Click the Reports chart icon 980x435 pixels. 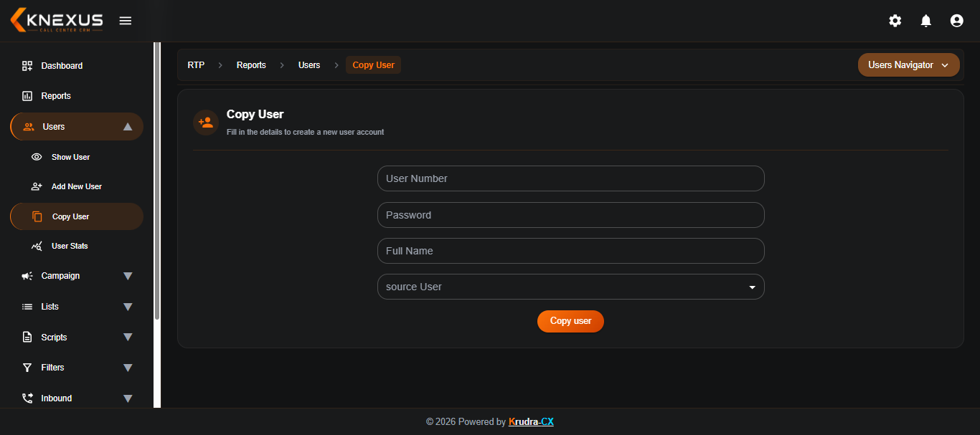(x=27, y=96)
